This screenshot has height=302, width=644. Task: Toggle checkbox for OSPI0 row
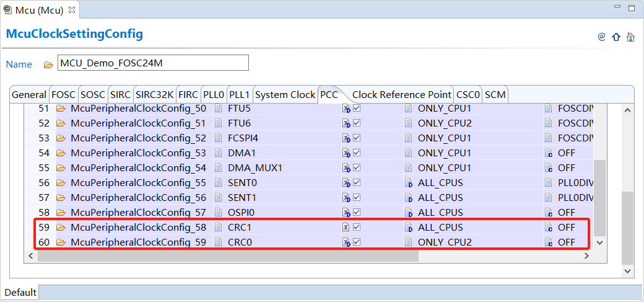click(357, 213)
